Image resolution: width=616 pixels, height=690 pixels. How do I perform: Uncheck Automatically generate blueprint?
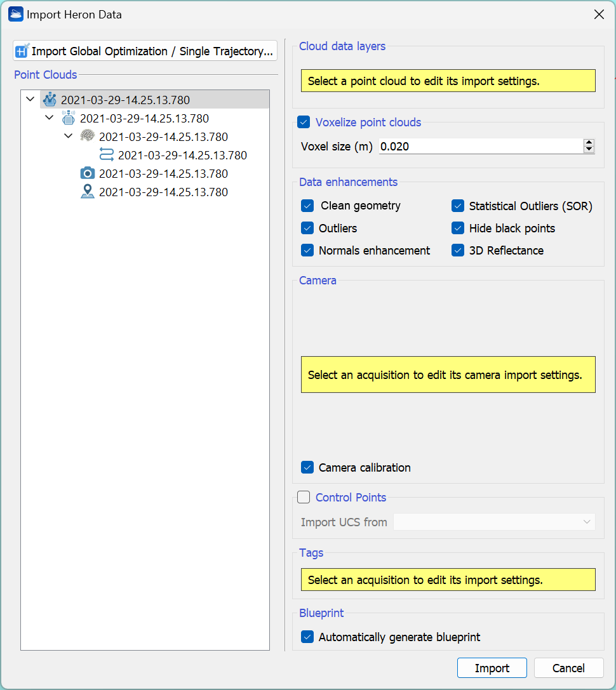(x=307, y=637)
